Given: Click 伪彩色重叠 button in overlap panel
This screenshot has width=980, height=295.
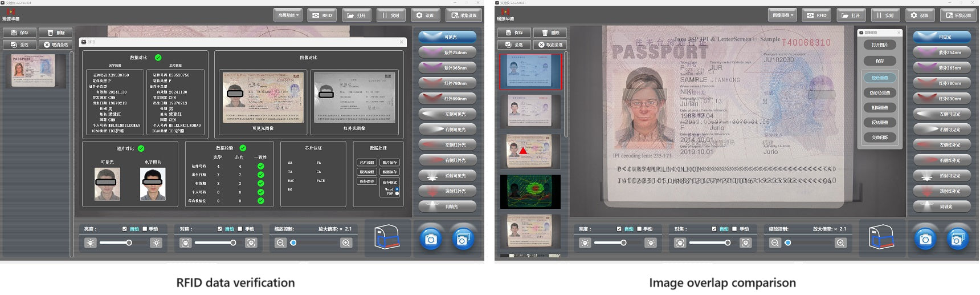Looking at the screenshot, I should click(880, 92).
